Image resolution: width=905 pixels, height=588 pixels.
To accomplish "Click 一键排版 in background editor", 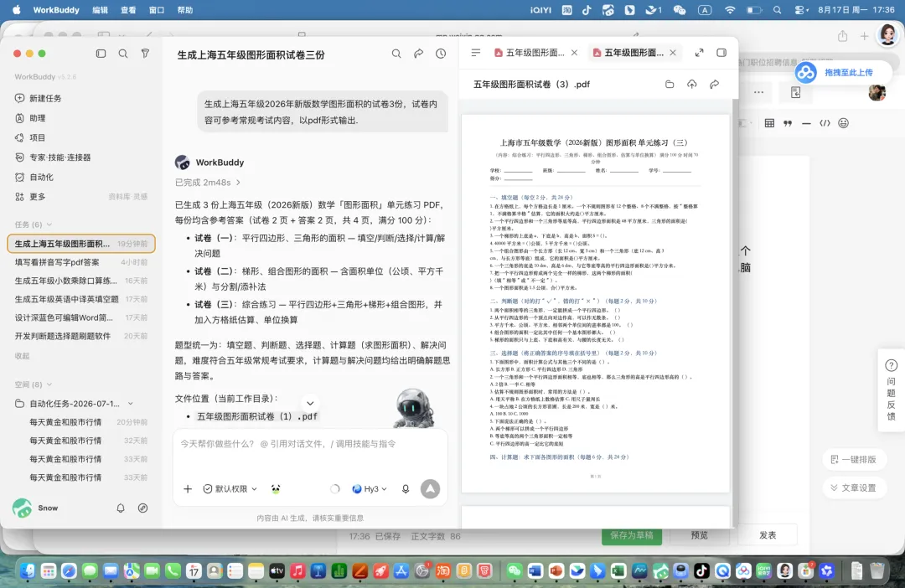I will point(854,459).
